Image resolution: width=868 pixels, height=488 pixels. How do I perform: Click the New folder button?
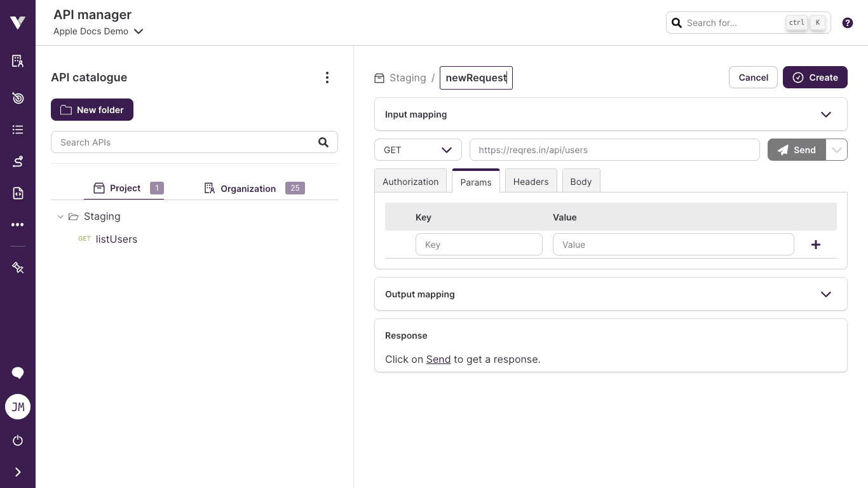click(x=92, y=109)
